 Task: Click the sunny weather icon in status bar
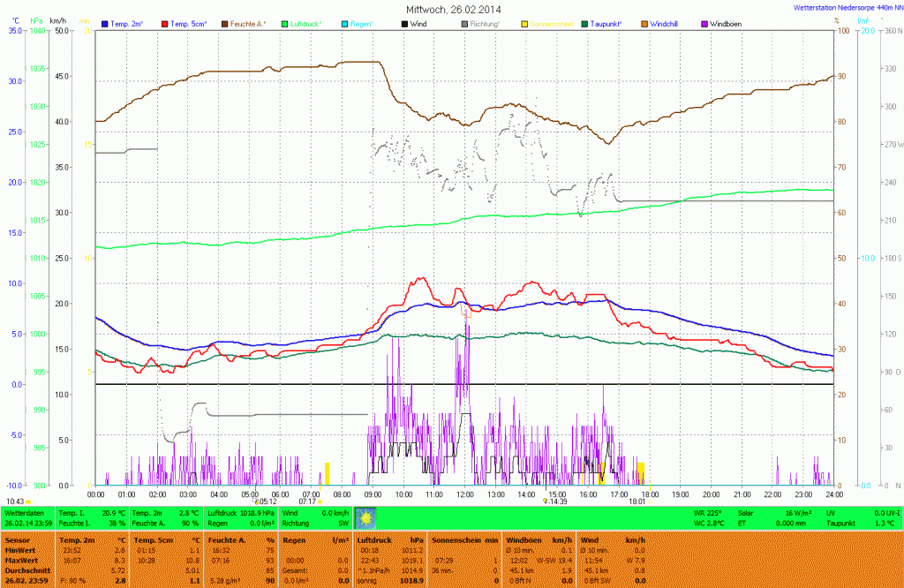tap(365, 517)
